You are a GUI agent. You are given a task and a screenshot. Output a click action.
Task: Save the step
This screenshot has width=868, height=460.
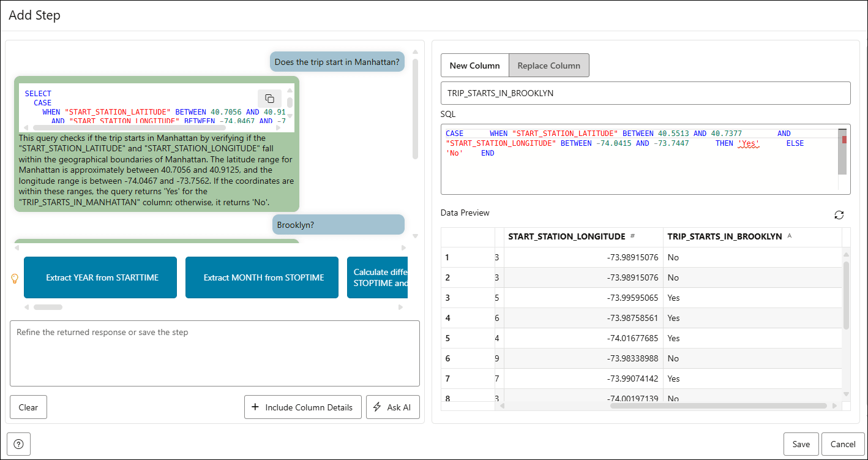[801, 444]
